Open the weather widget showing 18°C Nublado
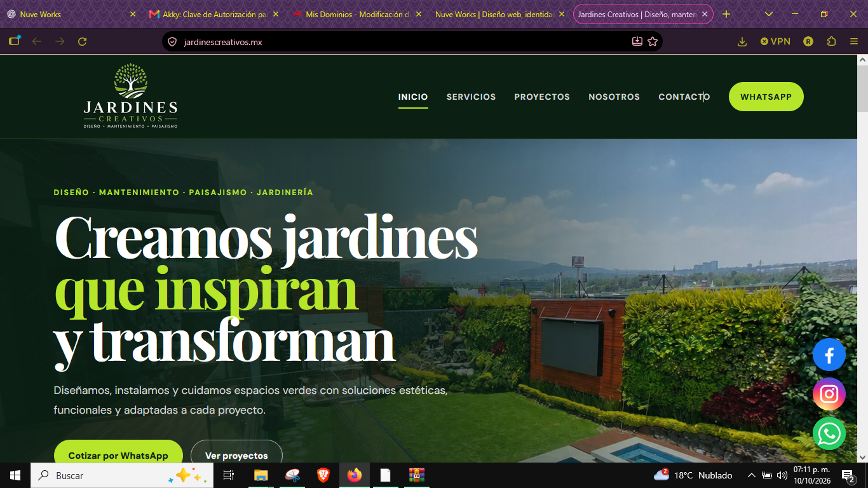This screenshot has height=488, width=868. (693, 475)
